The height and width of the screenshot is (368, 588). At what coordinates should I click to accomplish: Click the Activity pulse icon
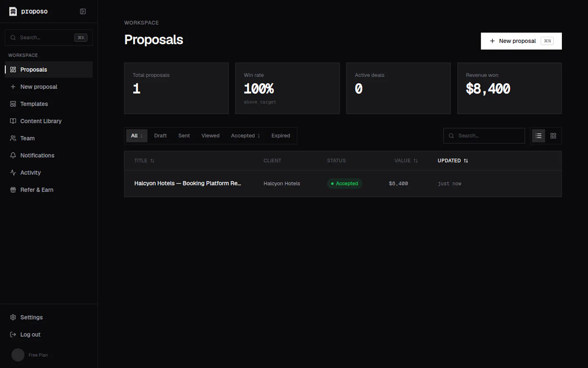tap(13, 173)
